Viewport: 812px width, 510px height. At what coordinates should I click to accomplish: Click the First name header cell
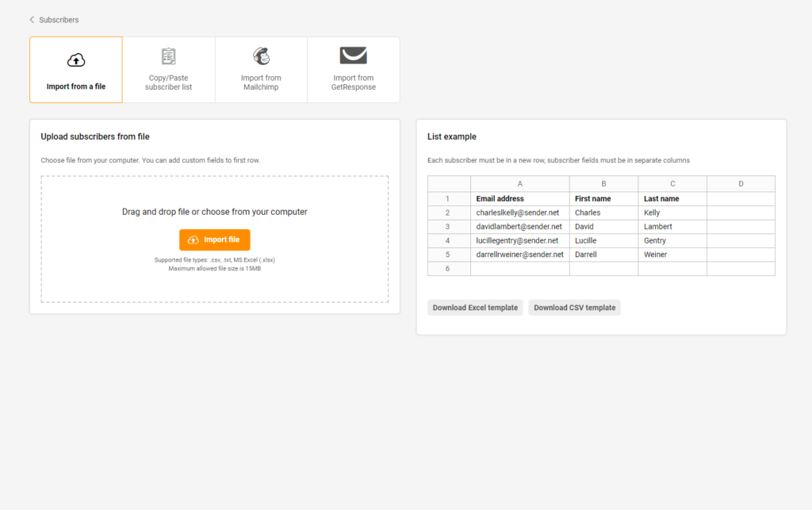pyautogui.click(x=603, y=199)
